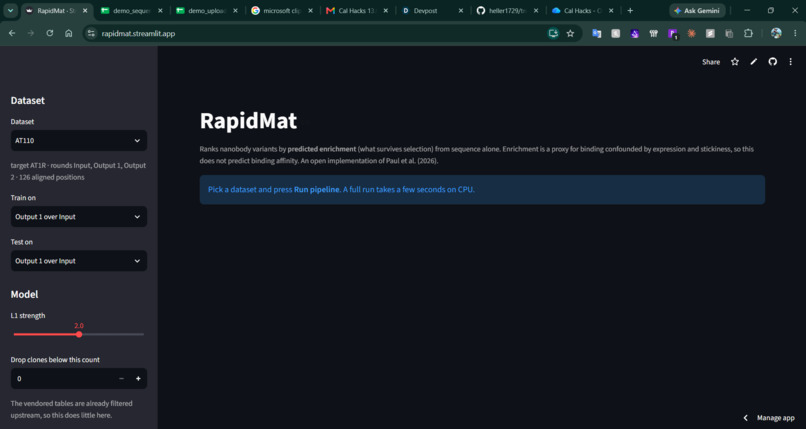
Task: Switch to the microsoft clip Google search tab
Action: pos(282,10)
